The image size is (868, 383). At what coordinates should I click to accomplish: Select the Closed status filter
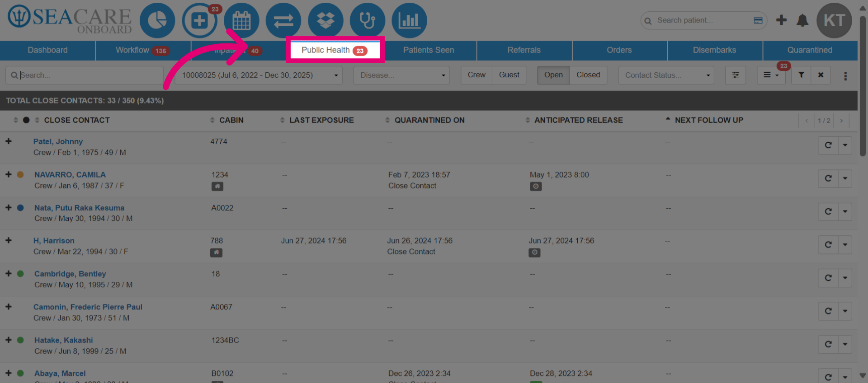click(588, 75)
